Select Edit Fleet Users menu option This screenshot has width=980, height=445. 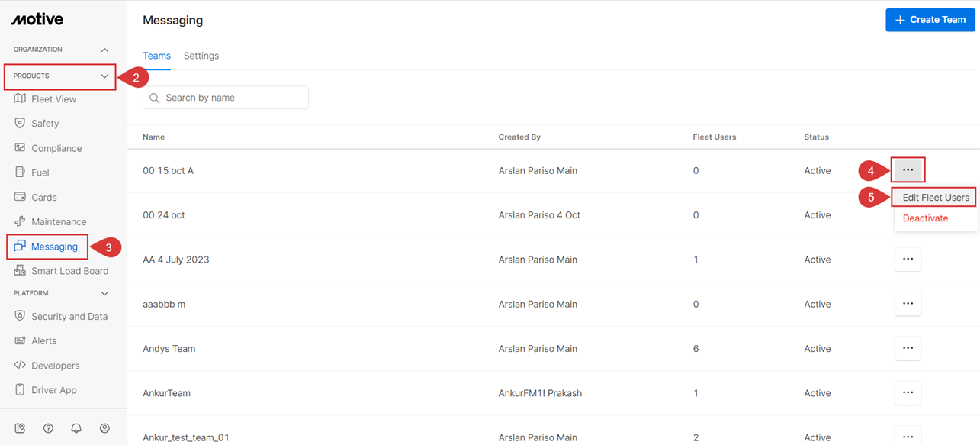point(936,197)
